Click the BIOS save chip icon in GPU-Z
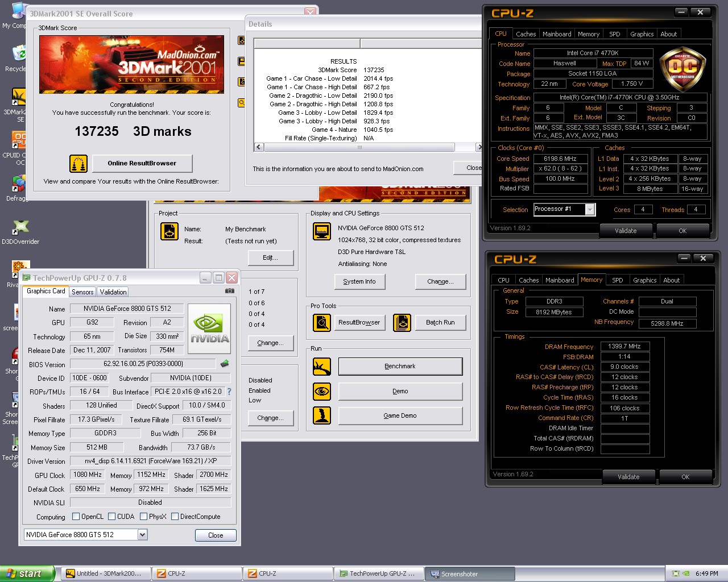Viewport: 728px width, 582px height. pos(225,364)
